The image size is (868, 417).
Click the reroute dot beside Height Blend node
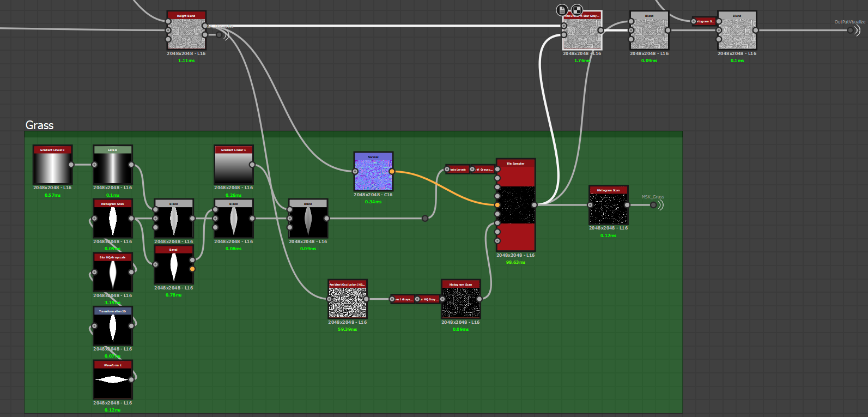[219, 35]
